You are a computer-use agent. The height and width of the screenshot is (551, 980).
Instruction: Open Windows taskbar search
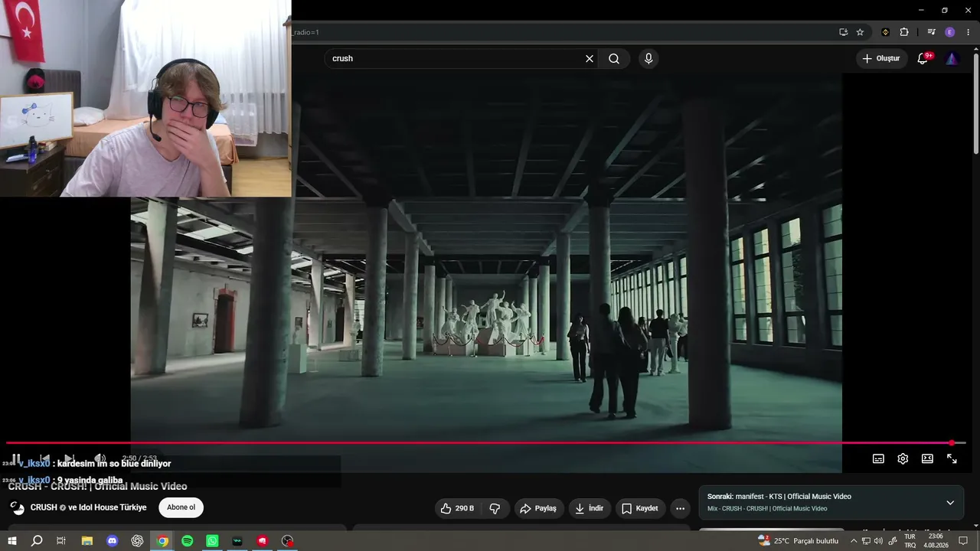37,541
